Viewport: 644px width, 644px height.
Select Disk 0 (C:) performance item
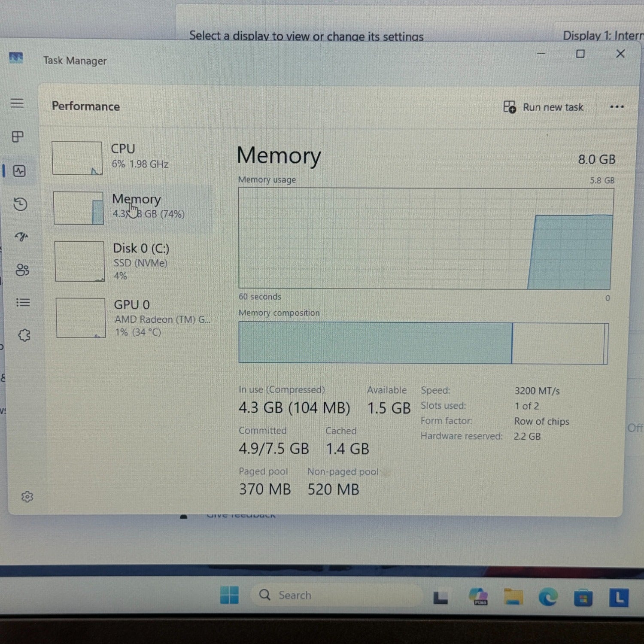click(133, 261)
